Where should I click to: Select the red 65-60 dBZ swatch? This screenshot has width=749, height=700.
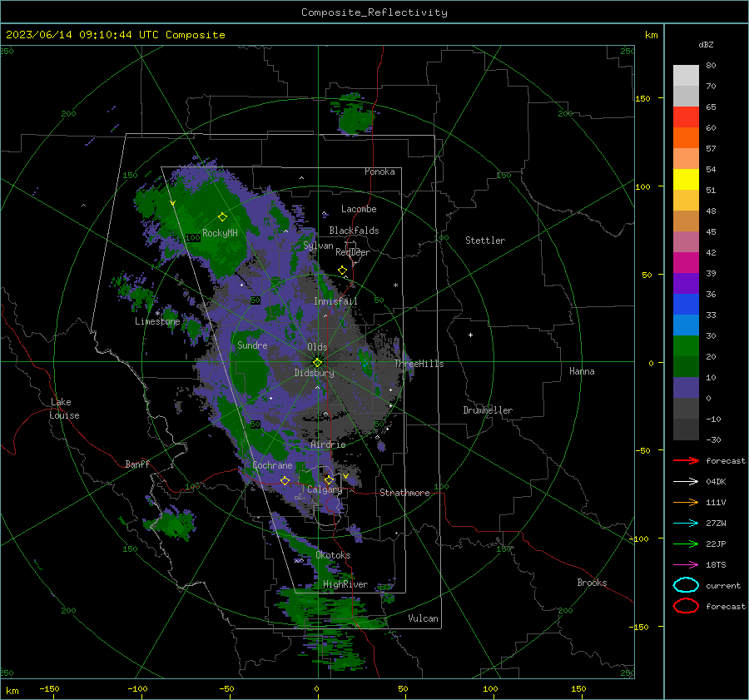click(686, 117)
